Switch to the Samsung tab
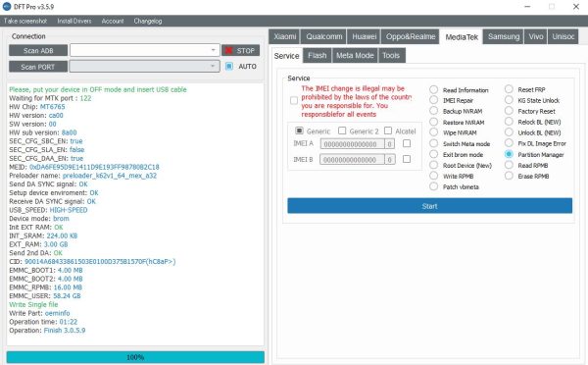The image size is (588, 365). (504, 36)
